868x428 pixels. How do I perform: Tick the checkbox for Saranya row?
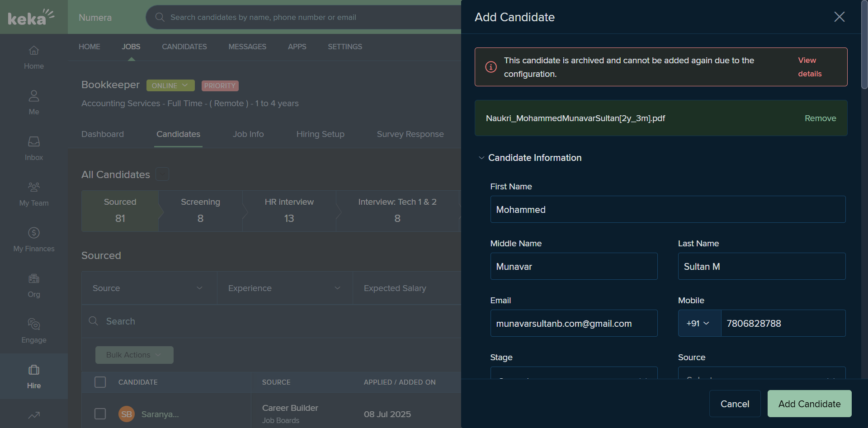click(100, 414)
